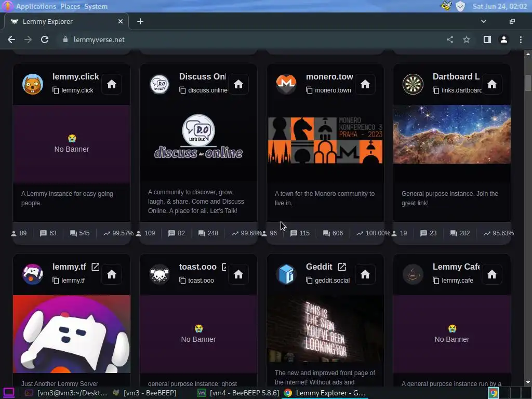Click the 99.57% uptime stat on lemmy.click
The width and height of the screenshot is (532, 399).
click(118, 233)
